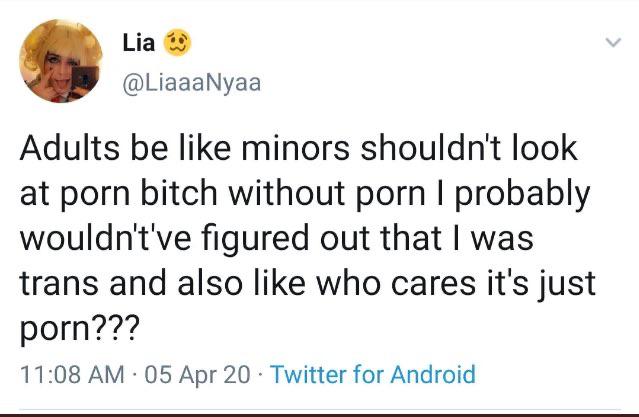Click the display name Lia

coord(137,43)
